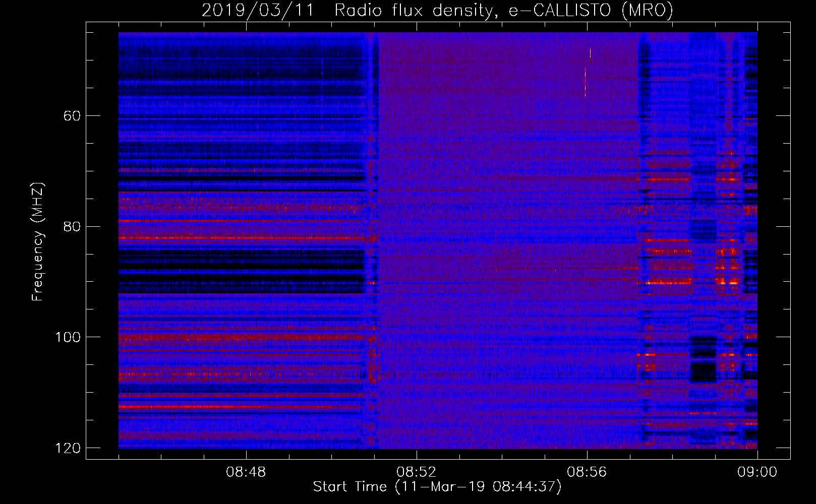Select the 80 frequency tick label
This screenshot has width=816, height=504.
point(72,226)
